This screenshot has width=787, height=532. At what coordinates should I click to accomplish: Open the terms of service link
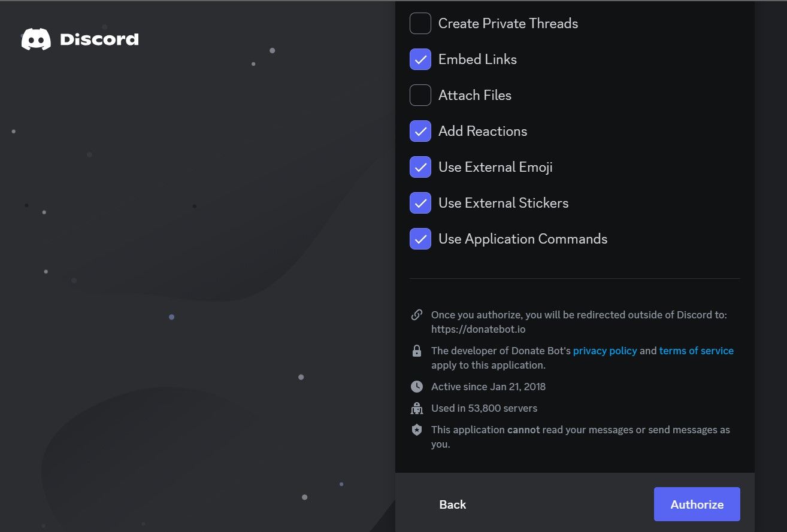[x=696, y=351]
